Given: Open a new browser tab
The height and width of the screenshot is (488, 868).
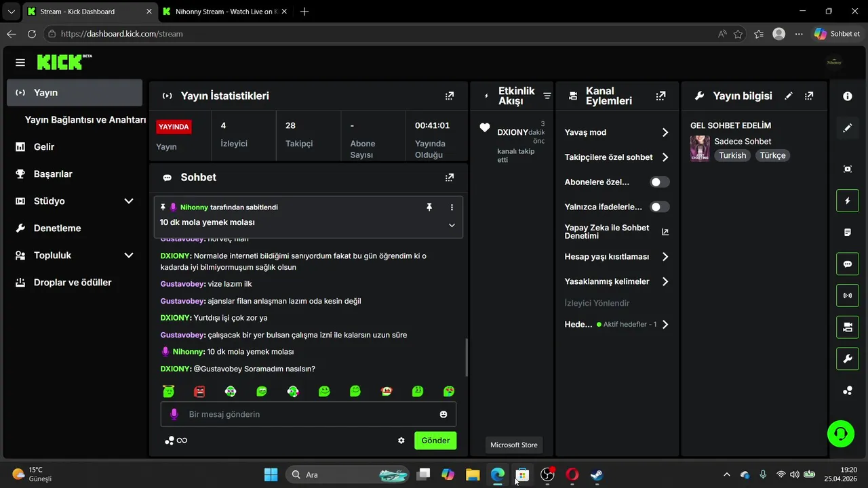Looking at the screenshot, I should point(304,12).
